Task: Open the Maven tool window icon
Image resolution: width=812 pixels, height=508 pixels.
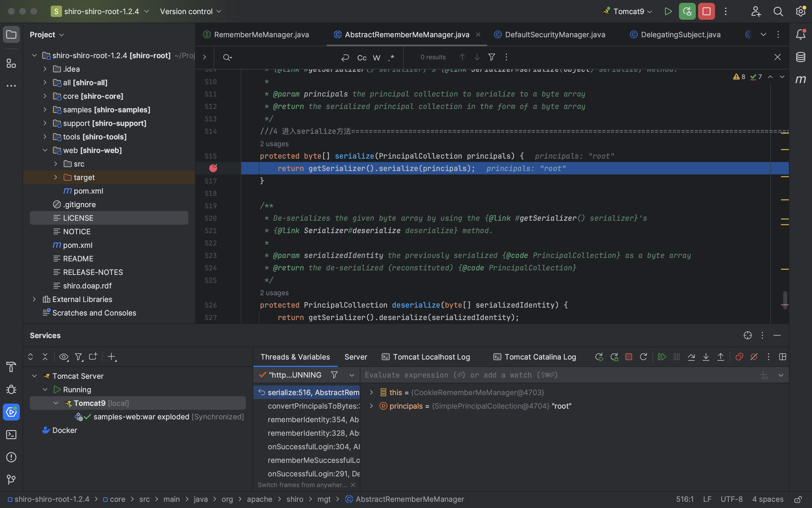Action: pyautogui.click(x=801, y=79)
